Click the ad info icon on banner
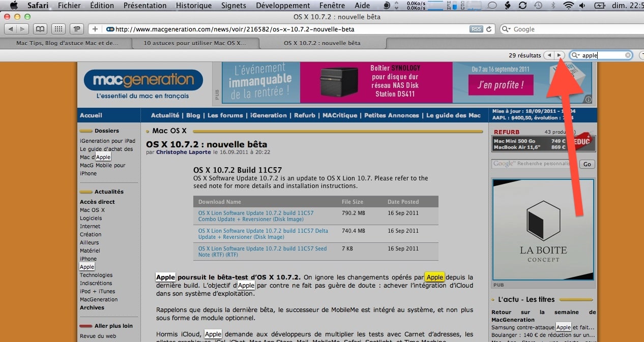Screen dimensions: 644x342 point(588,100)
